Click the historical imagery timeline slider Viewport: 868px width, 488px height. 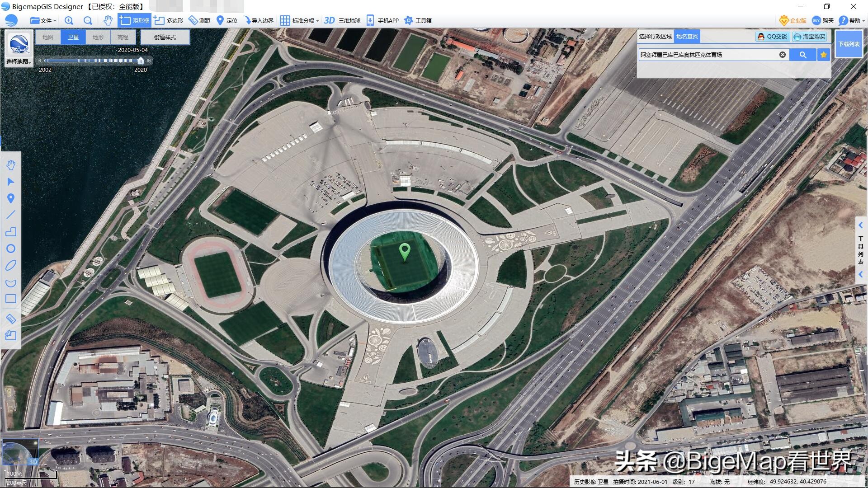click(x=141, y=61)
